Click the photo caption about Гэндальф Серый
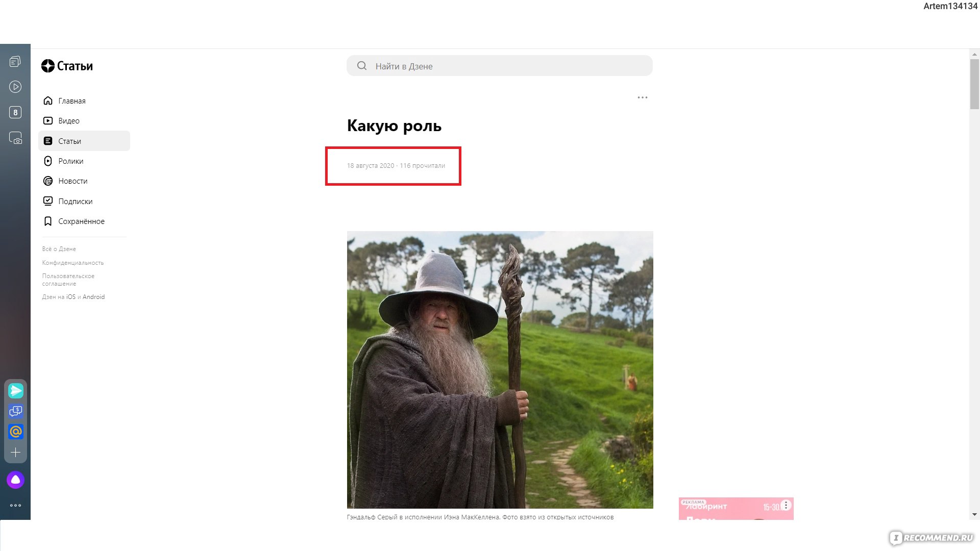This screenshot has height=551, width=980. [x=480, y=517]
